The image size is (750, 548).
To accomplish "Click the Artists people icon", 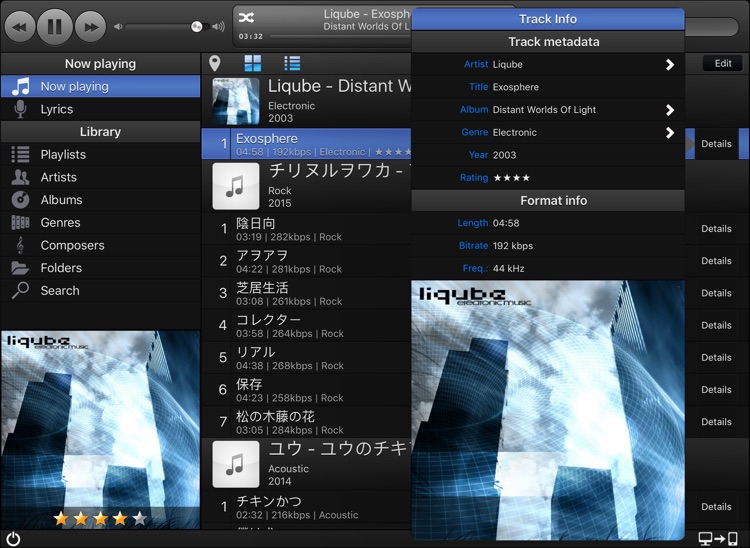I will coord(20,177).
